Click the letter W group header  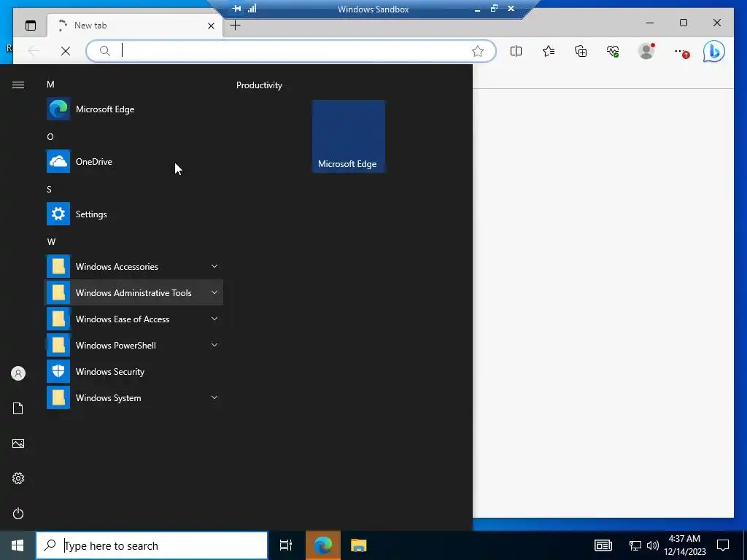[x=52, y=241]
